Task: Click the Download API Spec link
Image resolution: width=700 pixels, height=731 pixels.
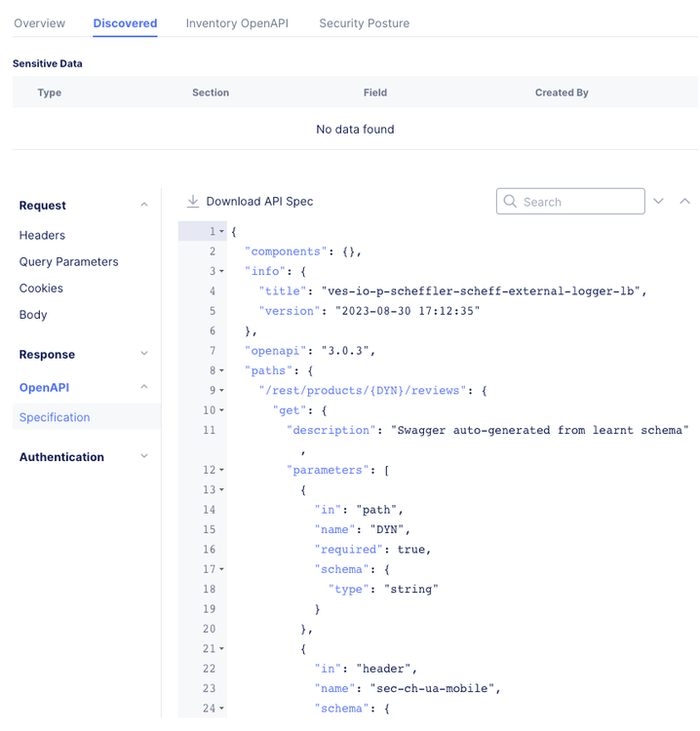Action: (259, 202)
